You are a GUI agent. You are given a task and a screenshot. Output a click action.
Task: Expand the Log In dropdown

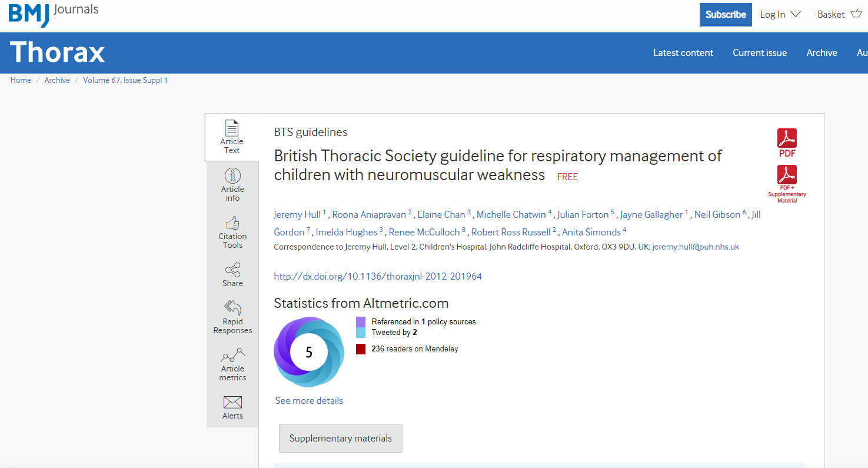click(x=780, y=15)
